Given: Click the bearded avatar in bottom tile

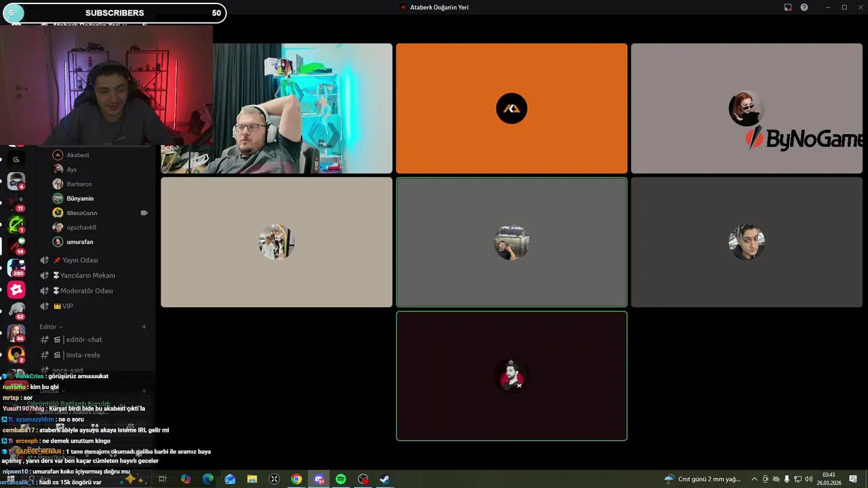Looking at the screenshot, I should click(x=511, y=376).
